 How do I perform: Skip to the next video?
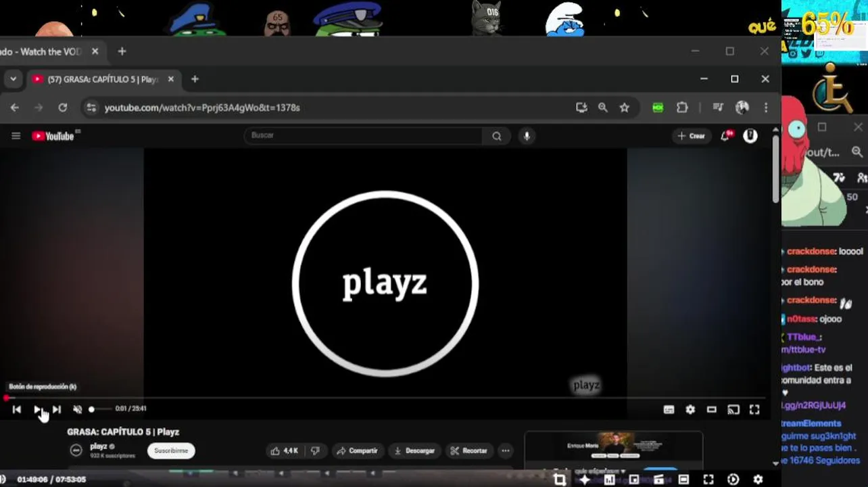(57, 409)
